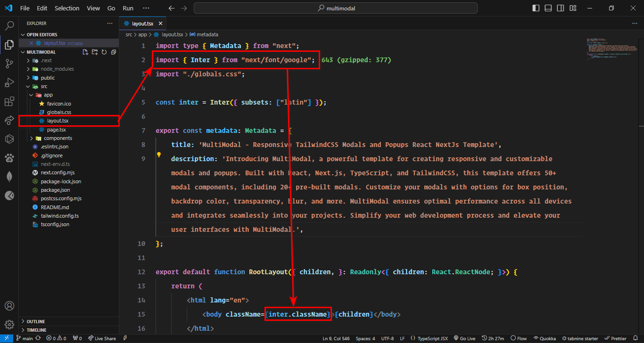
Task: Toggle the bottom panel visibility
Action: pyautogui.click(x=548, y=8)
